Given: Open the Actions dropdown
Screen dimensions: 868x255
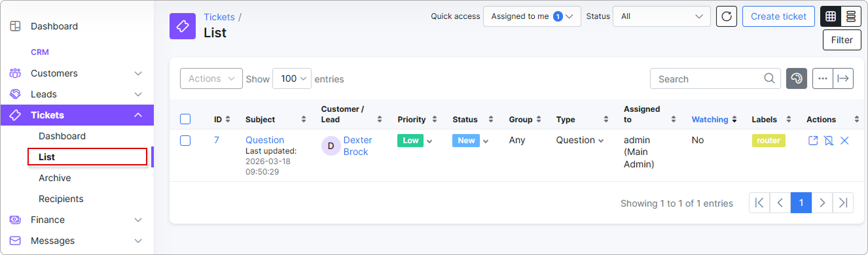Looking at the screenshot, I should [211, 78].
